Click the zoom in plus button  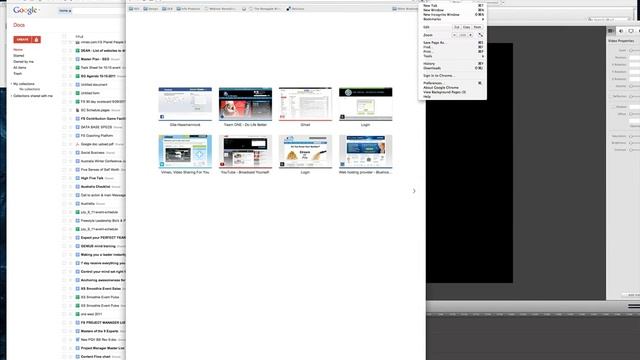[x=471, y=35]
